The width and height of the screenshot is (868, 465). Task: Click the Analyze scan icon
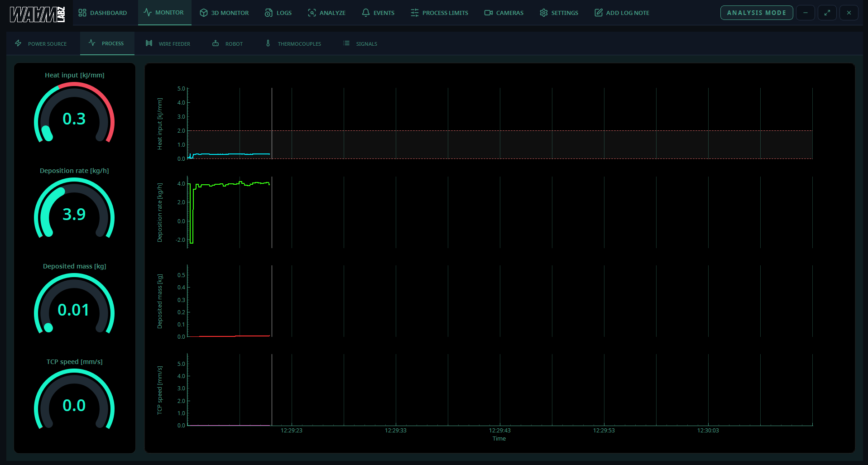(x=312, y=13)
